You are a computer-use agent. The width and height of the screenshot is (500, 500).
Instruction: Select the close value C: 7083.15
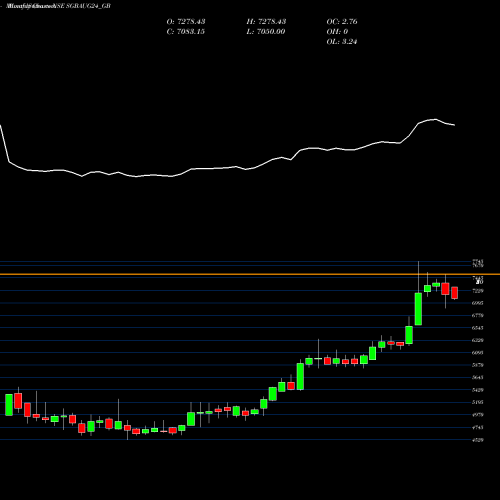point(185,32)
